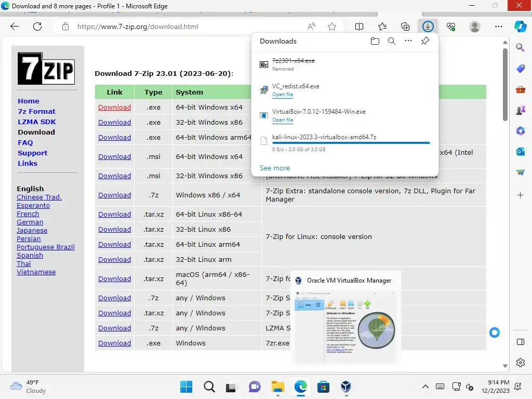
Task: Open sidebar Tools briefcase icon
Action: 521,89
